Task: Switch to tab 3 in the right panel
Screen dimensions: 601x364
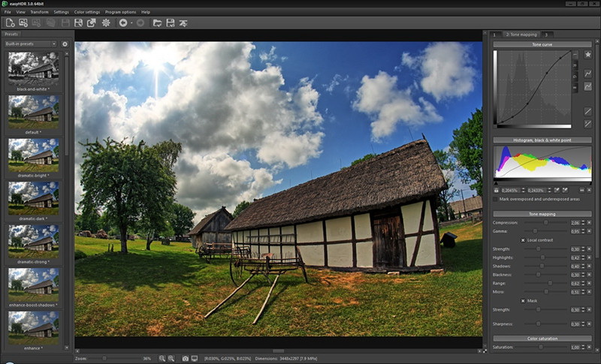Action: point(547,35)
